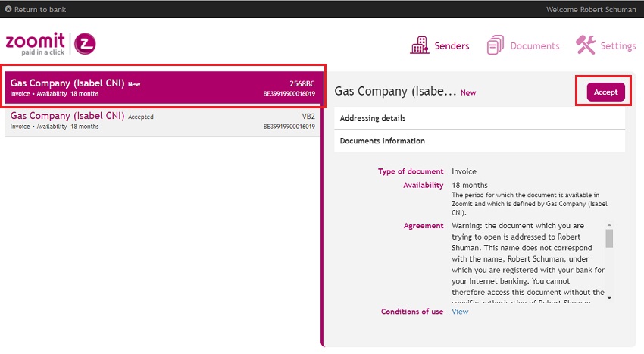The image size is (644, 354).
Task: Click the Documents pages icon
Action: pyautogui.click(x=496, y=45)
